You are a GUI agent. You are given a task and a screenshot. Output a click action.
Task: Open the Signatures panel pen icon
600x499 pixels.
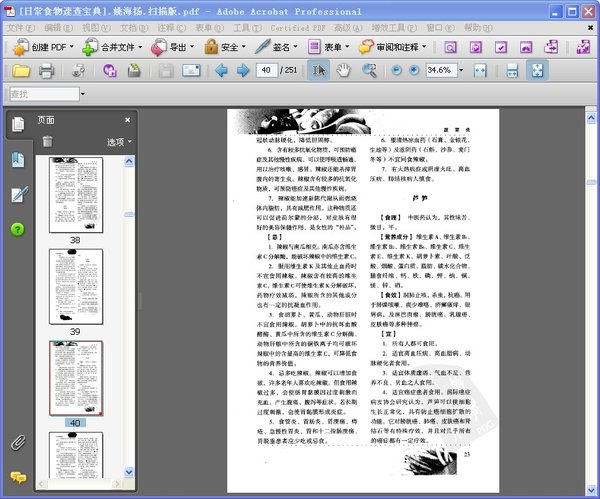(x=17, y=195)
